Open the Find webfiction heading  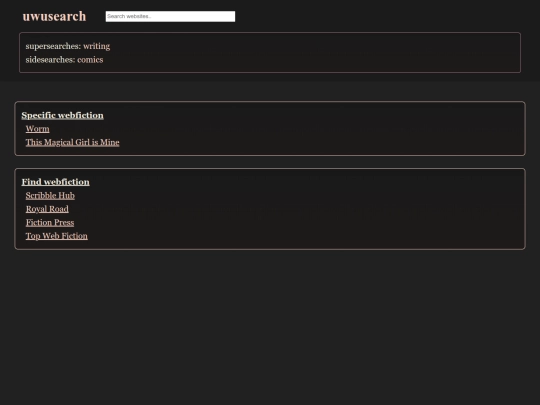[55, 182]
